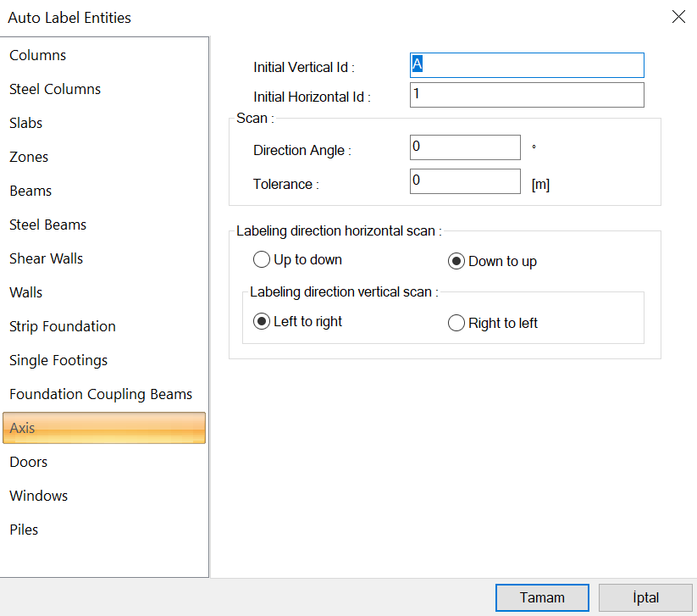Choose Doors in the left list
The image size is (697, 616).
coord(29,463)
